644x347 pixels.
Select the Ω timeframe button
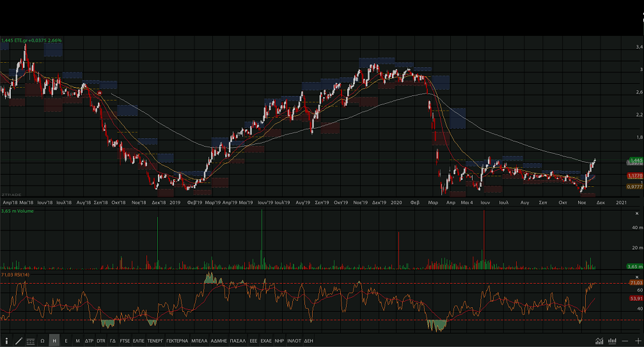(x=42, y=341)
